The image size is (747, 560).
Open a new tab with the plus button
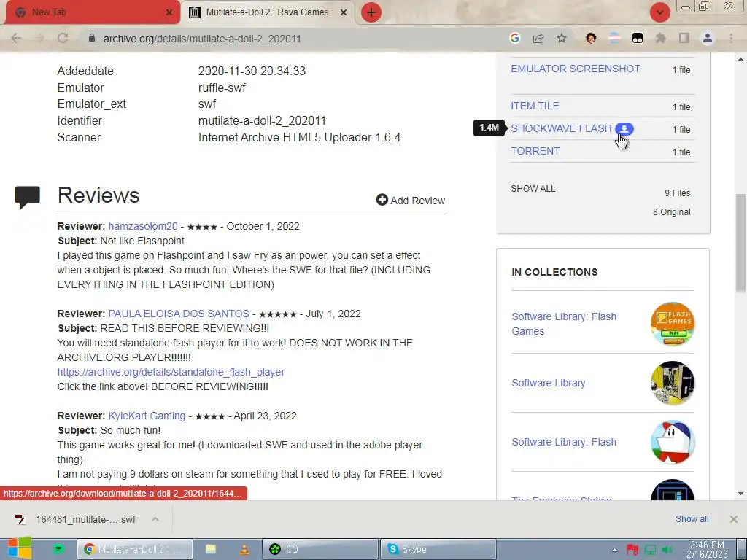pyautogui.click(x=371, y=12)
